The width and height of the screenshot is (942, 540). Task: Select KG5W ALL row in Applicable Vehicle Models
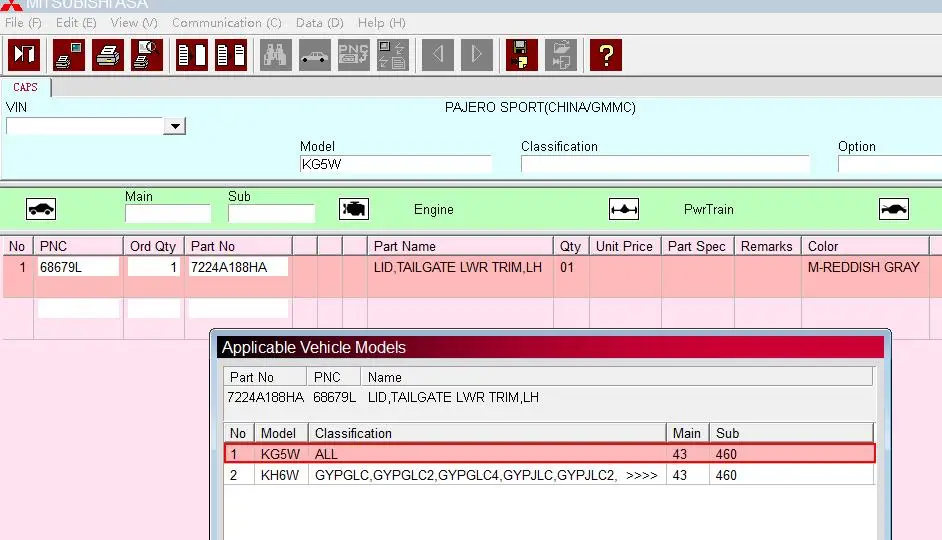coord(549,454)
